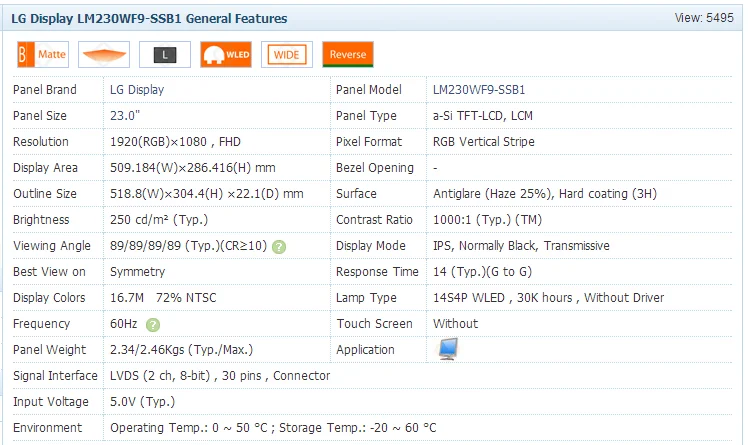Select the 509.184(W)×286.416(H) mm display area
This screenshot has width=748, height=445.
tap(193, 168)
